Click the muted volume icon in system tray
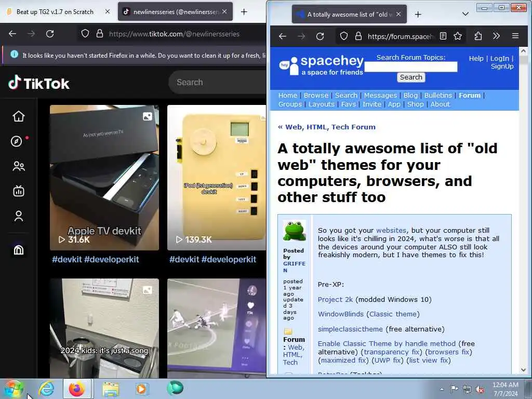 point(480,389)
